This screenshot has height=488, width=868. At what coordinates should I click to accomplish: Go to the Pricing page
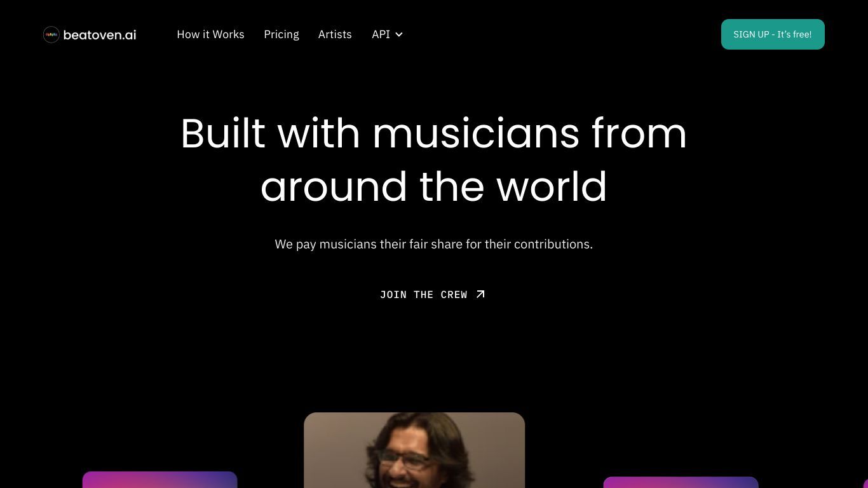[281, 34]
